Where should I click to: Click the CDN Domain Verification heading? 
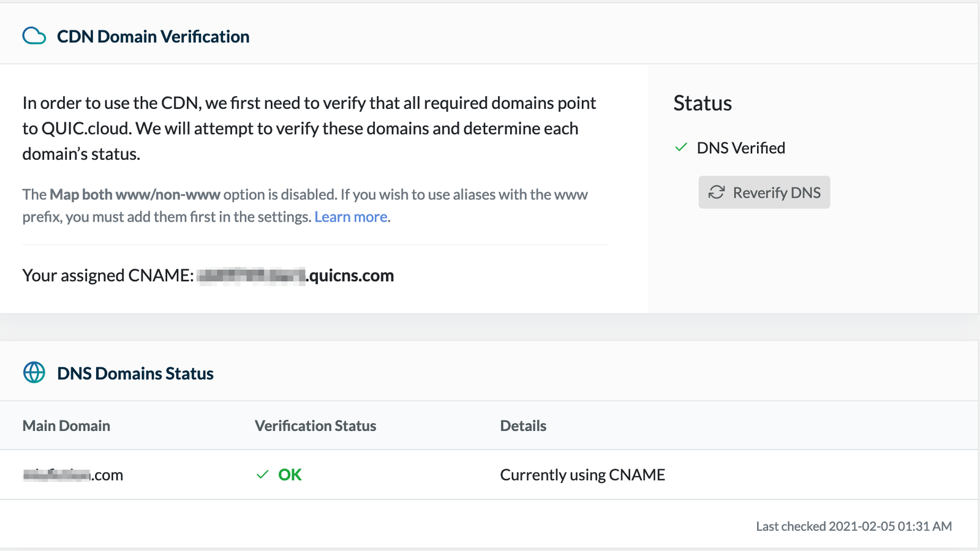tap(153, 37)
